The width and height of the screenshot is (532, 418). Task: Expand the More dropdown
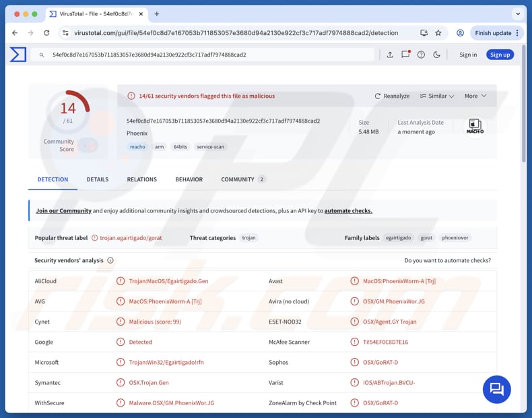click(x=475, y=96)
